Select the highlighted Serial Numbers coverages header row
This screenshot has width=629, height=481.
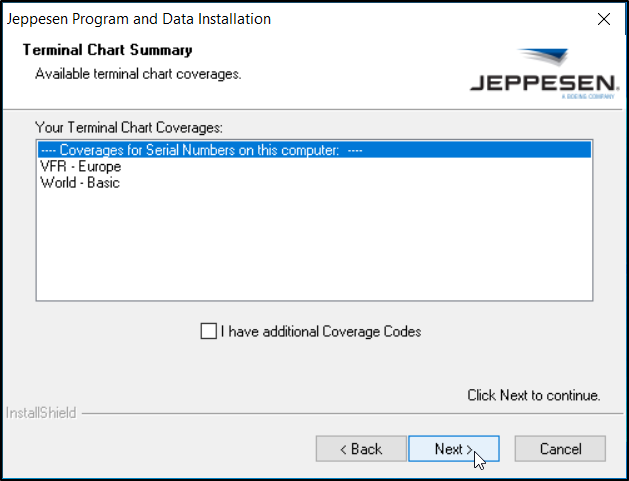point(200,150)
